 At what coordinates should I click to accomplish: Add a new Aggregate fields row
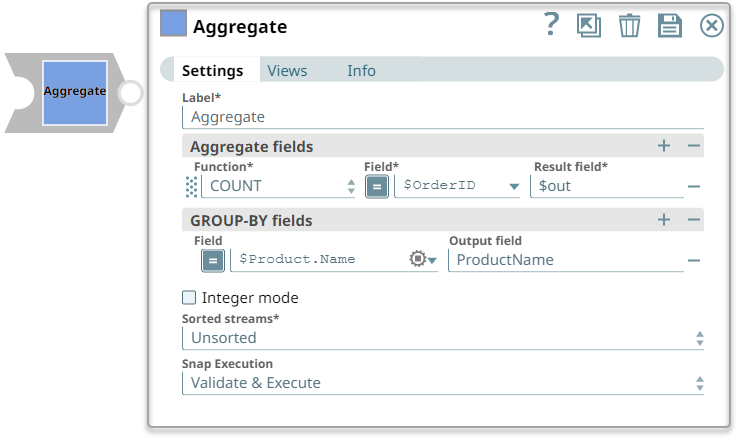coord(664,146)
